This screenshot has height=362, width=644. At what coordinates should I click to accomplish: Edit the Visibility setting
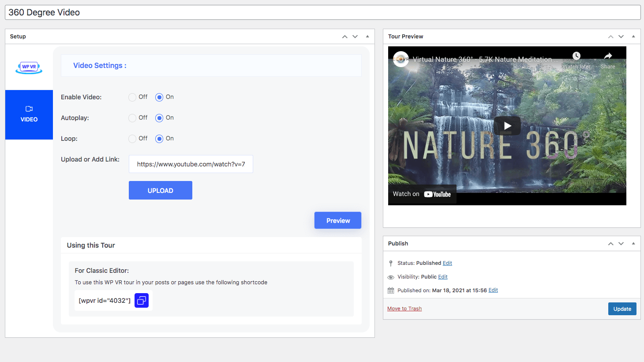(x=443, y=277)
